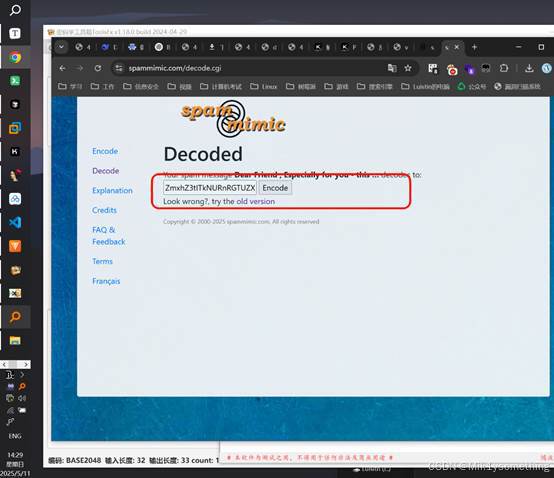This screenshot has height=478, width=554.
Task: Open FAQ & Feedback link
Action: coord(108,236)
